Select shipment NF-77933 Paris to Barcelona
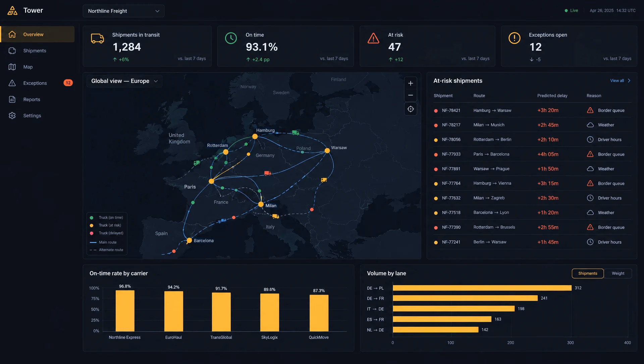The height and width of the screenshot is (364, 644). tap(532, 154)
